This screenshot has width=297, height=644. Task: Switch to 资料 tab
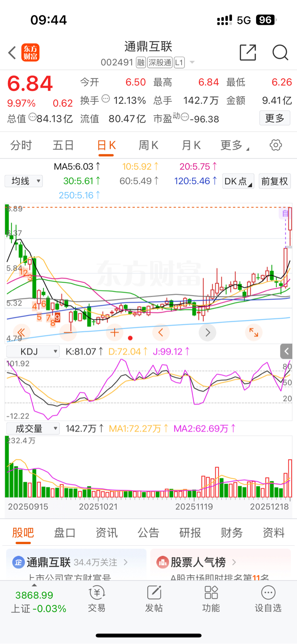click(x=273, y=533)
